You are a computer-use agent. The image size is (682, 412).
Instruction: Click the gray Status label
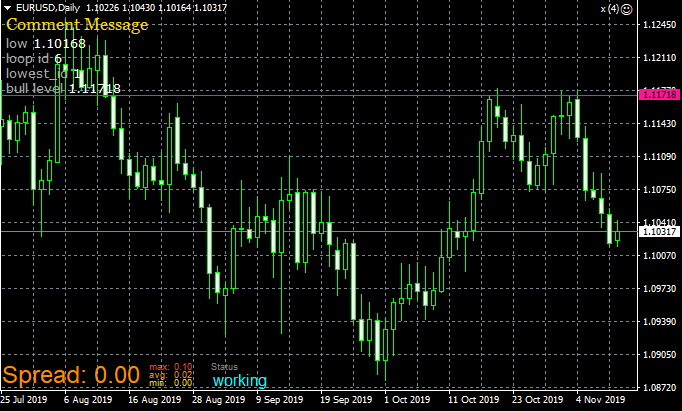tap(224, 367)
